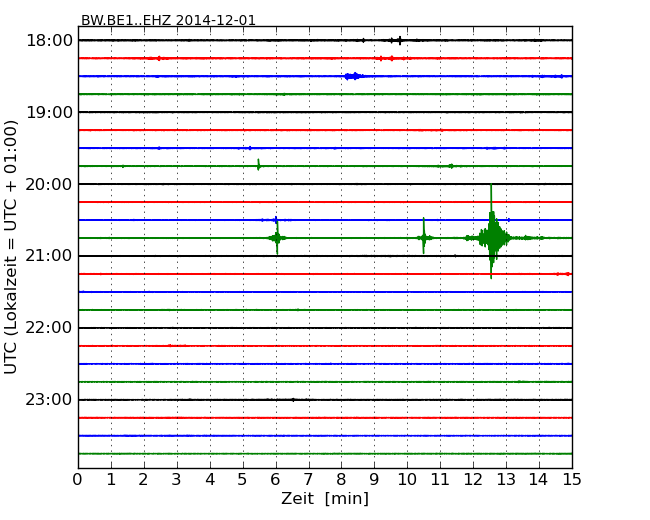
Task: Click the green spike near minute 5.5 at 19:45
Action: pos(258,165)
